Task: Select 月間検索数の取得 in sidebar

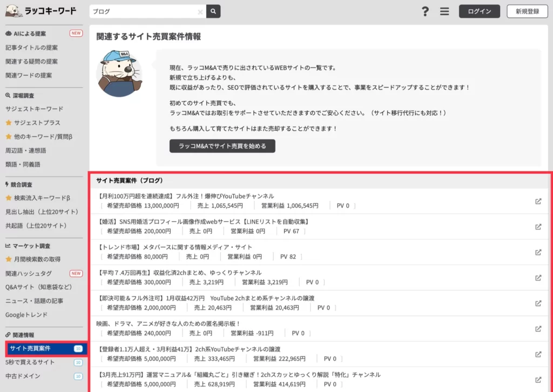Action: click(33, 260)
